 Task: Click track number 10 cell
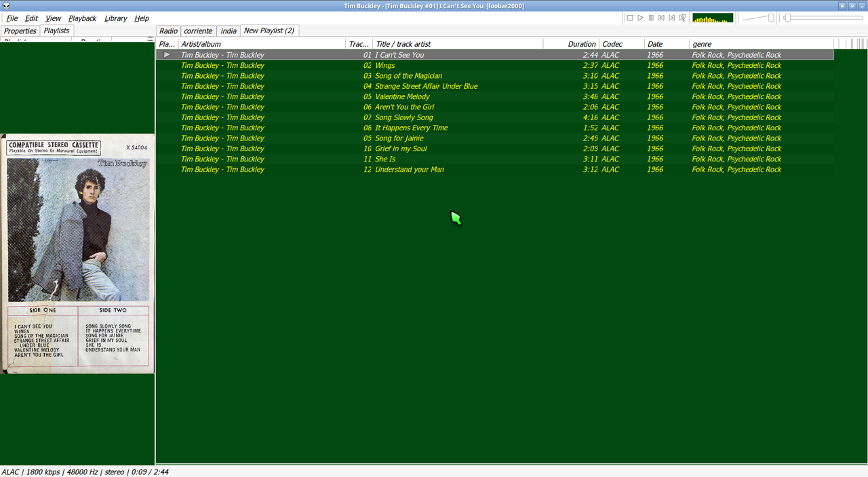[368, 149]
